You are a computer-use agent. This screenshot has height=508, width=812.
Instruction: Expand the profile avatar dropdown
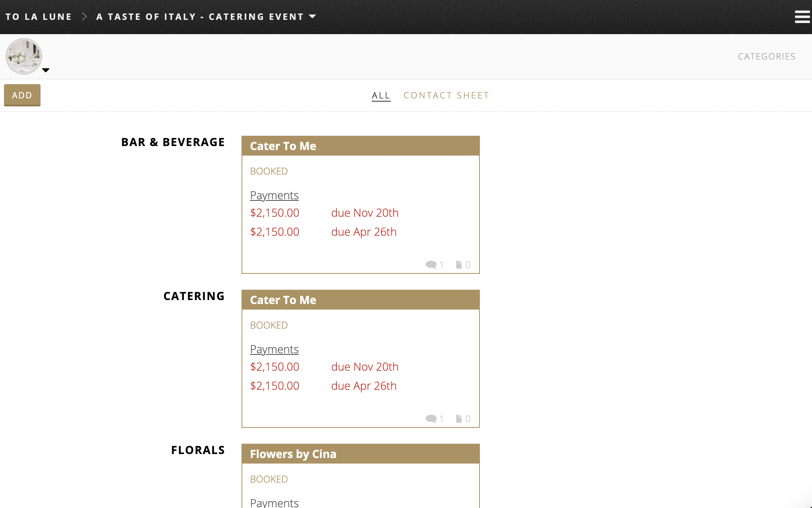pyautogui.click(x=46, y=70)
